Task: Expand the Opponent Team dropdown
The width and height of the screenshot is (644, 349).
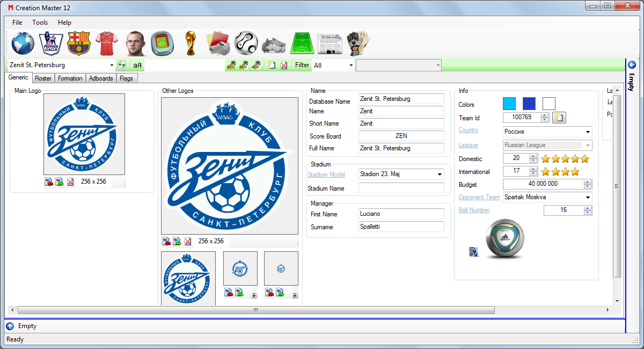Action: pyautogui.click(x=588, y=198)
